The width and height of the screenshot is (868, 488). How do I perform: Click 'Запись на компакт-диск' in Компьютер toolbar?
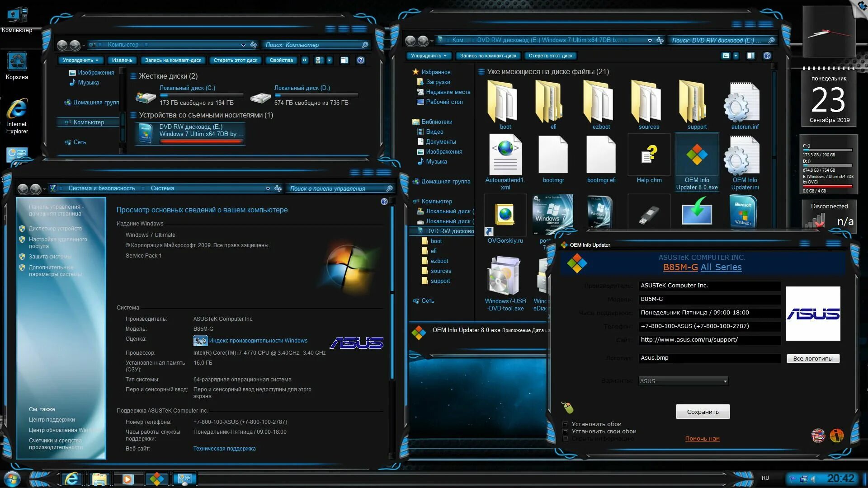click(x=173, y=60)
